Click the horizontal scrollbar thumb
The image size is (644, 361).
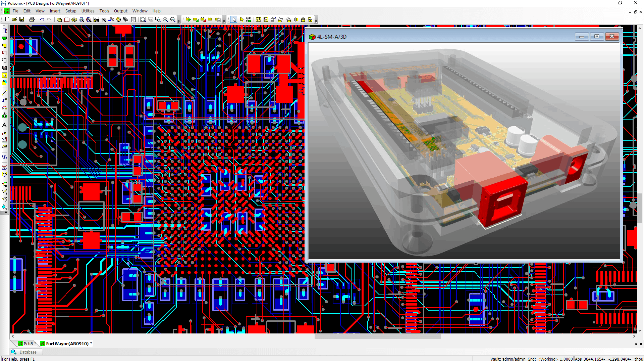pyautogui.click(x=378, y=336)
